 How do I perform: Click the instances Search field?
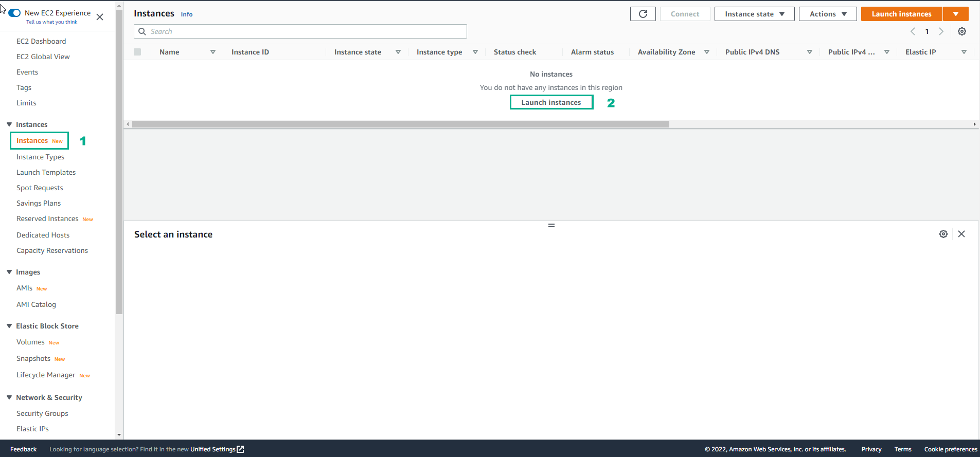point(300,31)
